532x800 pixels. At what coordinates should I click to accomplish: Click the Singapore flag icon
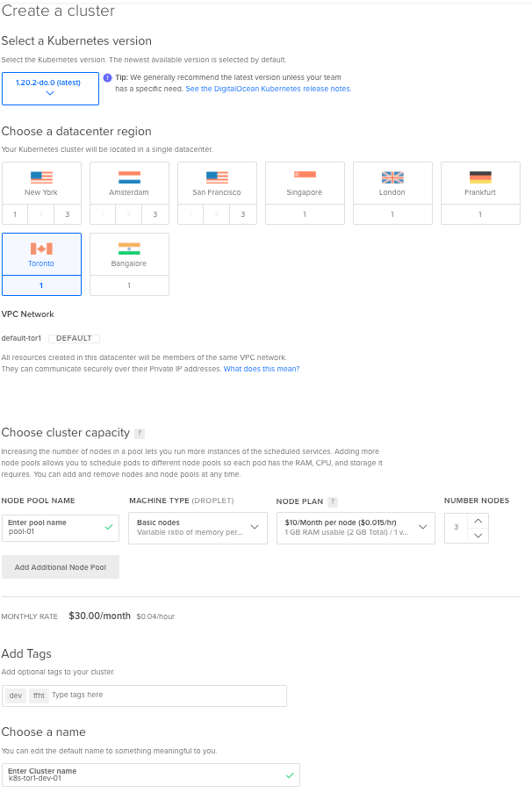pyautogui.click(x=305, y=177)
